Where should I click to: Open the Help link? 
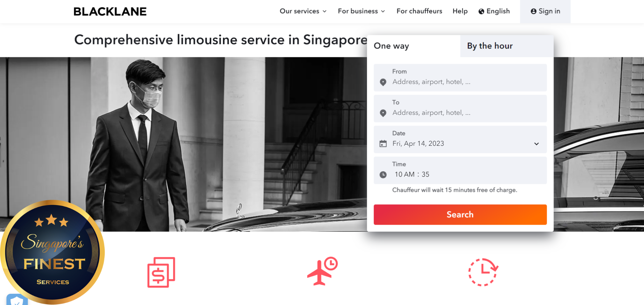[460, 11]
